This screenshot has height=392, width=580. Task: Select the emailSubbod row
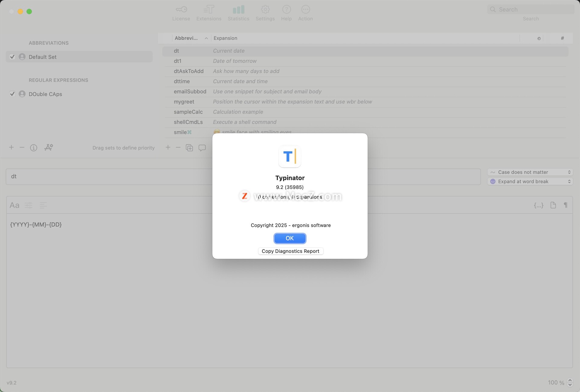pyautogui.click(x=365, y=92)
